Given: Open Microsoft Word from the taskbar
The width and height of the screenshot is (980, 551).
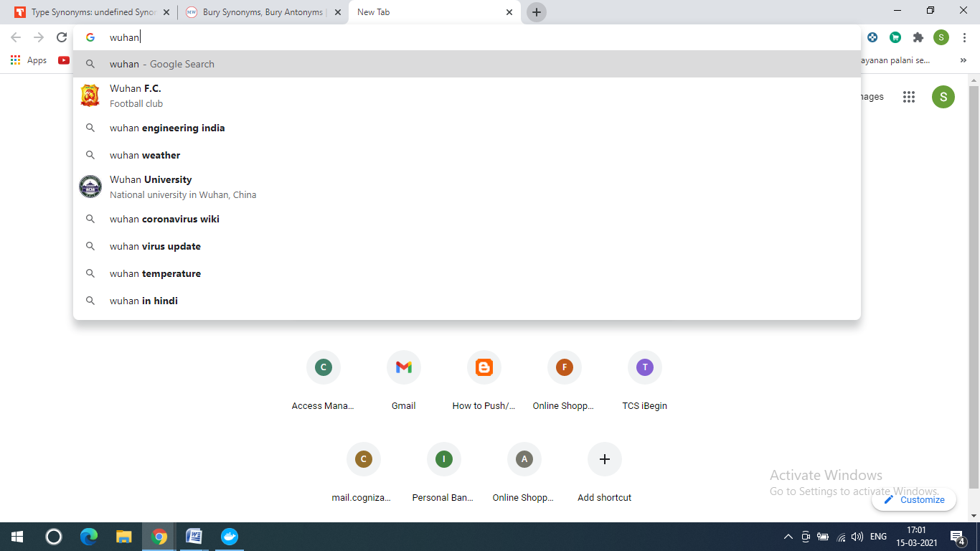Looking at the screenshot, I should 194,537.
